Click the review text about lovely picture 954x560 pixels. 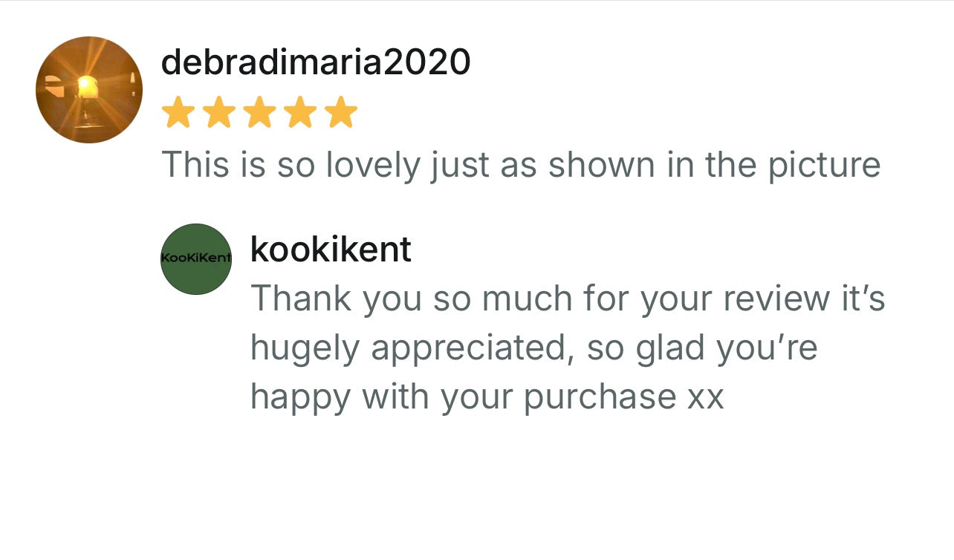coord(521,166)
